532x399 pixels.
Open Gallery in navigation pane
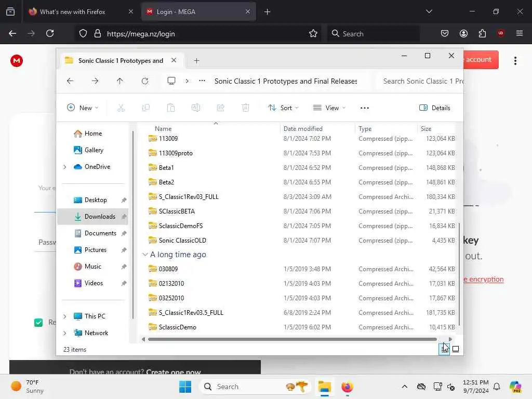click(x=94, y=150)
